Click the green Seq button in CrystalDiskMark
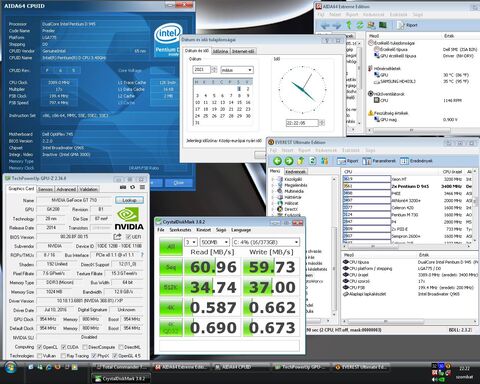 coord(171,267)
